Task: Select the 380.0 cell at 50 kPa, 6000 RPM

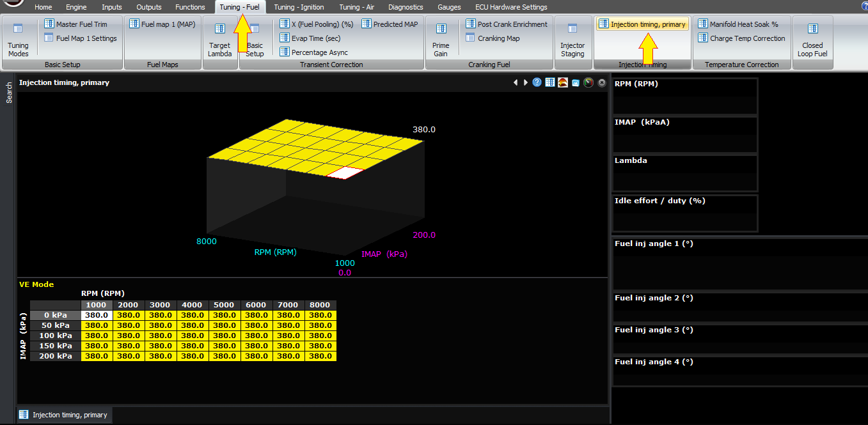Action: [256, 325]
